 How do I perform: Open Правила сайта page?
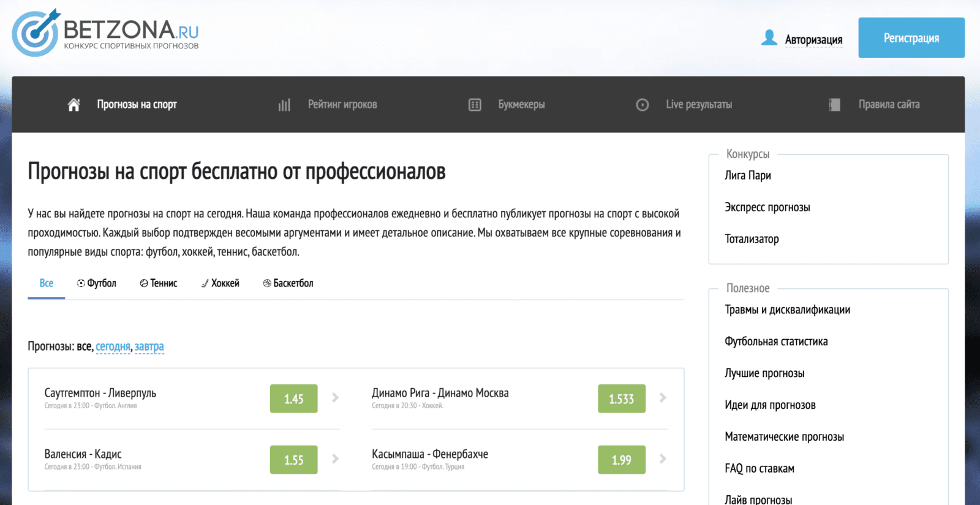[x=889, y=105]
